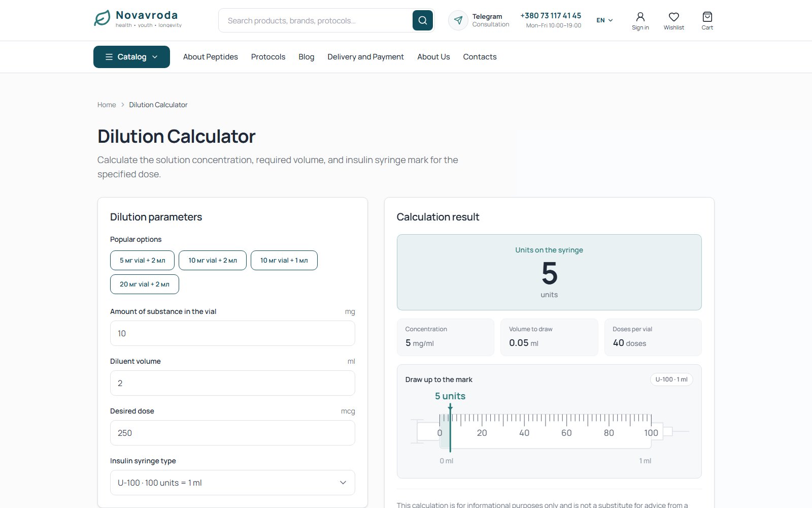Screen dimensions: 812x508
Task: Select the 10 мг vial + 2 мл preset
Action: point(213,260)
